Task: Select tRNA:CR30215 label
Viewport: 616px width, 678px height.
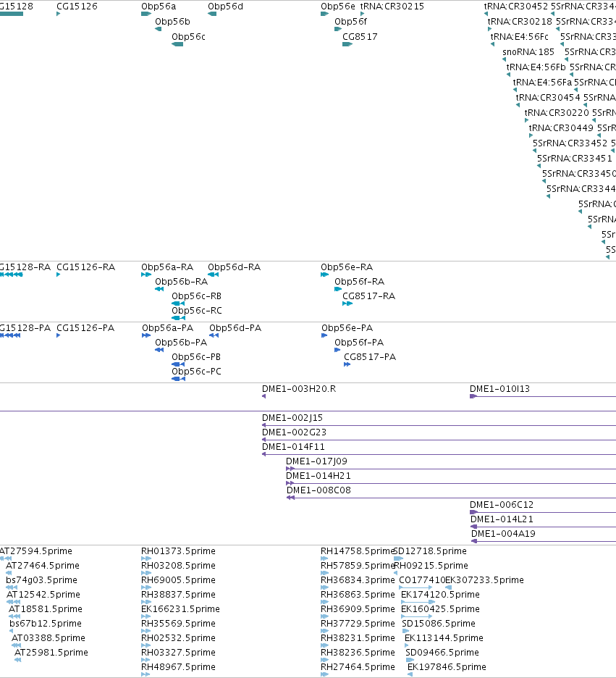Action: tap(392, 7)
